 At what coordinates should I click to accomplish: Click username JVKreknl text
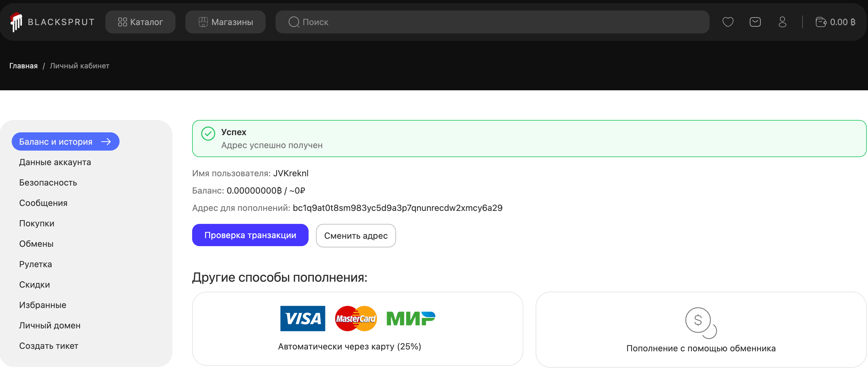pos(291,173)
